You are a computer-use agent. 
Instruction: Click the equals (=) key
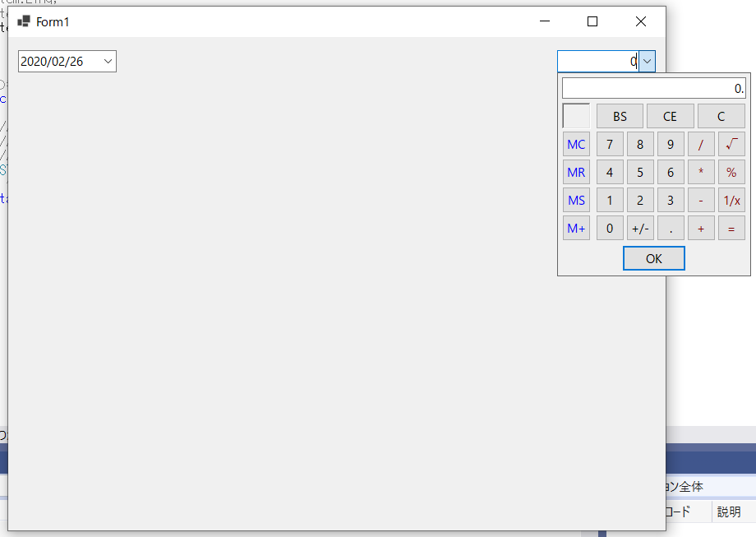point(731,229)
